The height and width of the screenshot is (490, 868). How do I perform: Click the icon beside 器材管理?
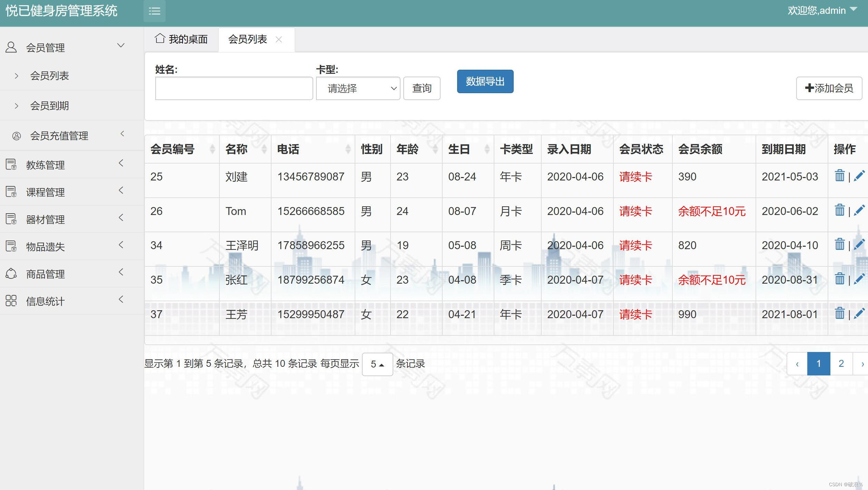pyautogui.click(x=11, y=219)
